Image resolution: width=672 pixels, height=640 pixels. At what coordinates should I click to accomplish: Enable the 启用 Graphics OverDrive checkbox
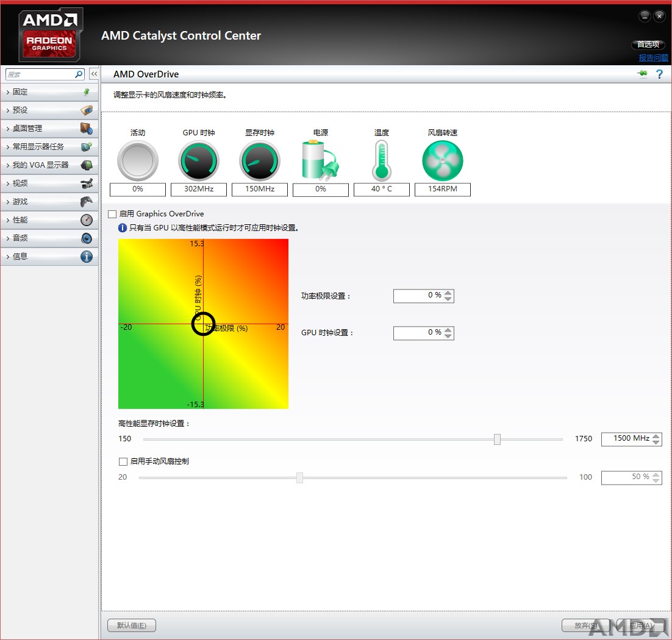112,214
